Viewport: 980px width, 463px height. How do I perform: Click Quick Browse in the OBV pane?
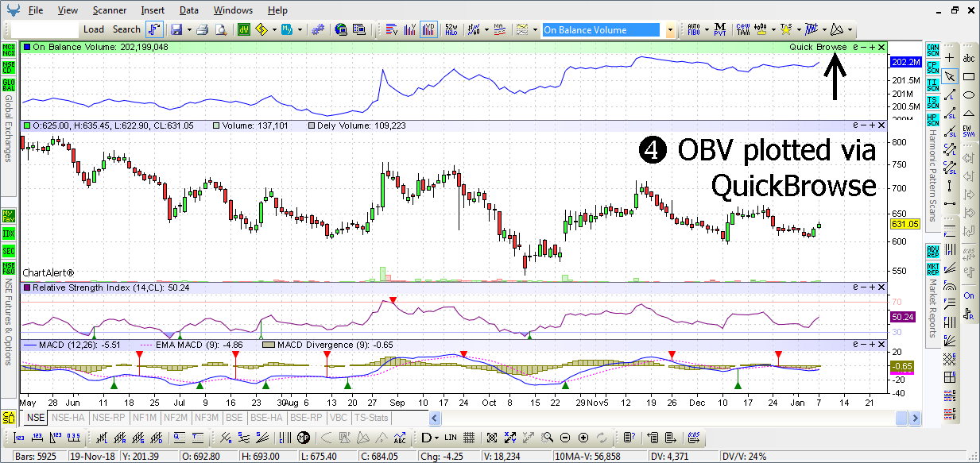coord(818,47)
